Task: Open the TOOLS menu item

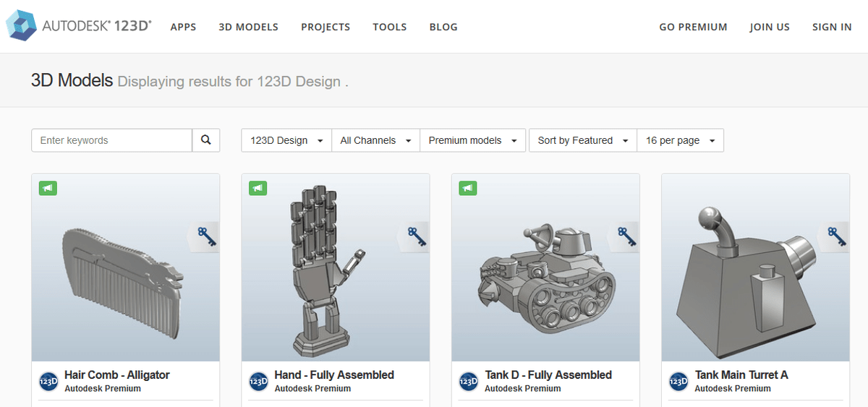Action: (x=390, y=27)
